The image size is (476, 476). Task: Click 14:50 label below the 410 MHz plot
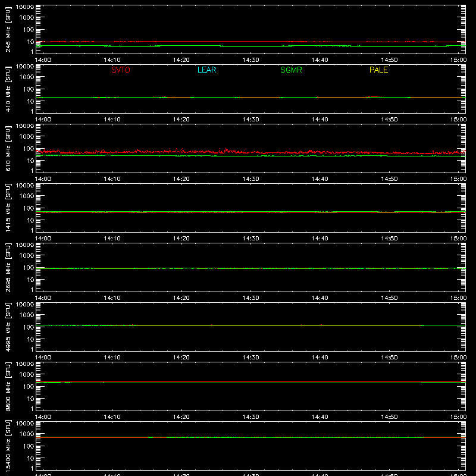(x=389, y=120)
